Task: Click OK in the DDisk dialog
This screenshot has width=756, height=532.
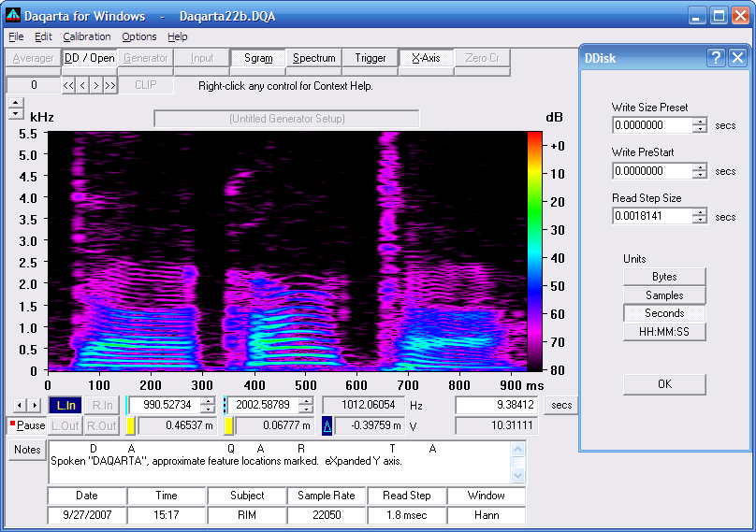Action: (664, 384)
